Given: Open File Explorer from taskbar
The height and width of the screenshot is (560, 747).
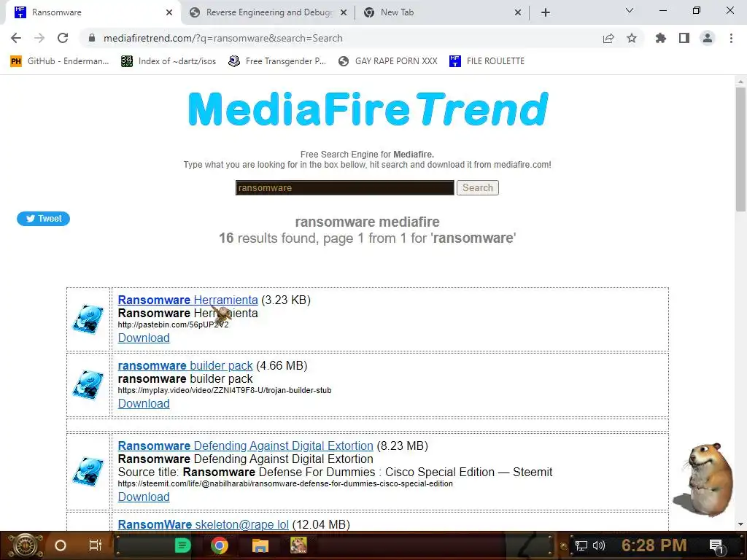Looking at the screenshot, I should [x=260, y=545].
